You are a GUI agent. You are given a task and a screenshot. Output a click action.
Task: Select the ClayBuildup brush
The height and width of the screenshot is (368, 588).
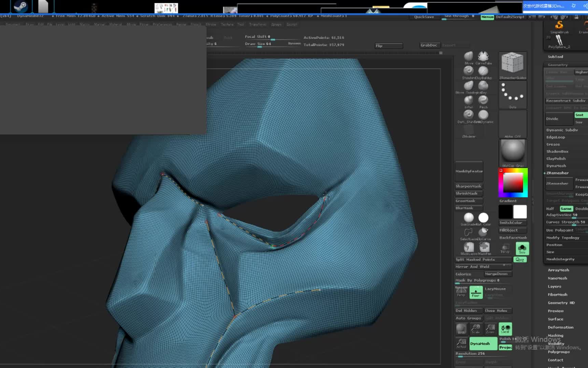(484, 71)
